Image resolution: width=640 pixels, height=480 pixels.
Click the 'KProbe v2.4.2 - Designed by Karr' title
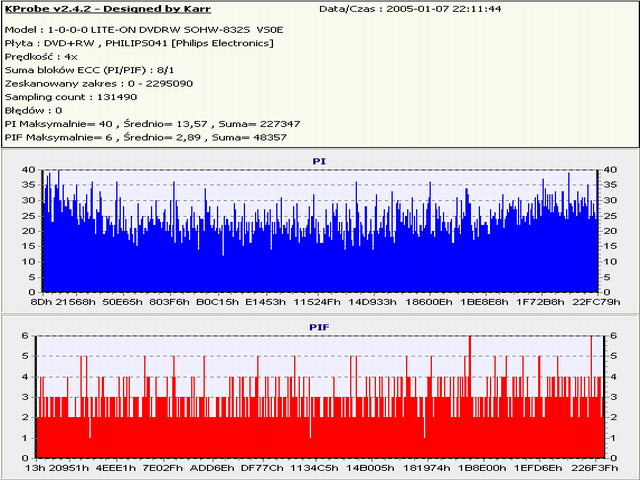coord(108,9)
